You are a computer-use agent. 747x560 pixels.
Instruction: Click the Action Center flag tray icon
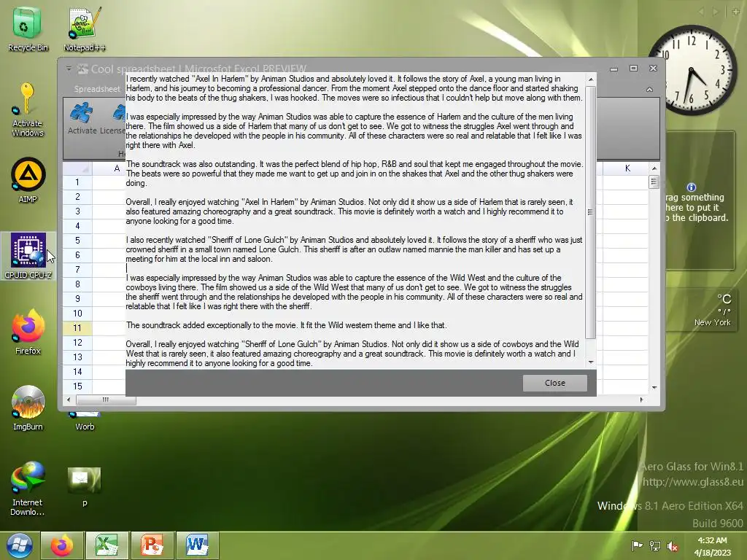(x=636, y=545)
